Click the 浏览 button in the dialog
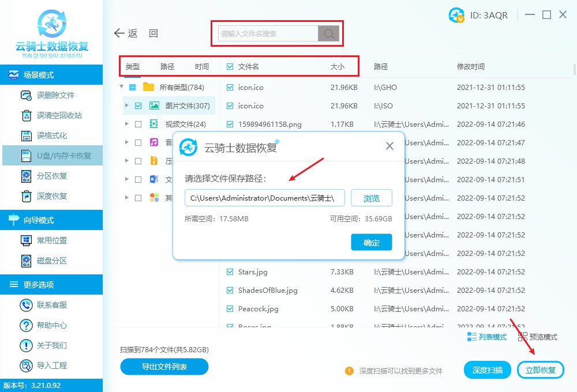577x392 pixels. tap(371, 198)
